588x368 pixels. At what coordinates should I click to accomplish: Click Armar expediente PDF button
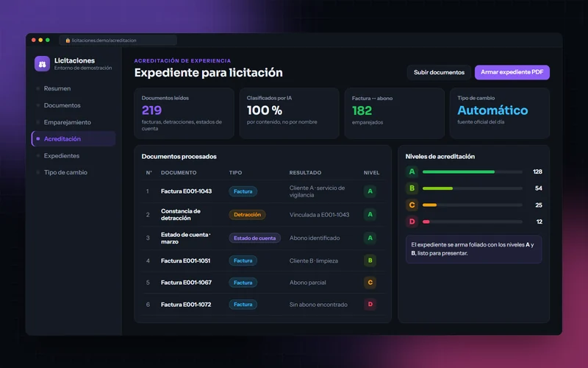[x=512, y=72]
